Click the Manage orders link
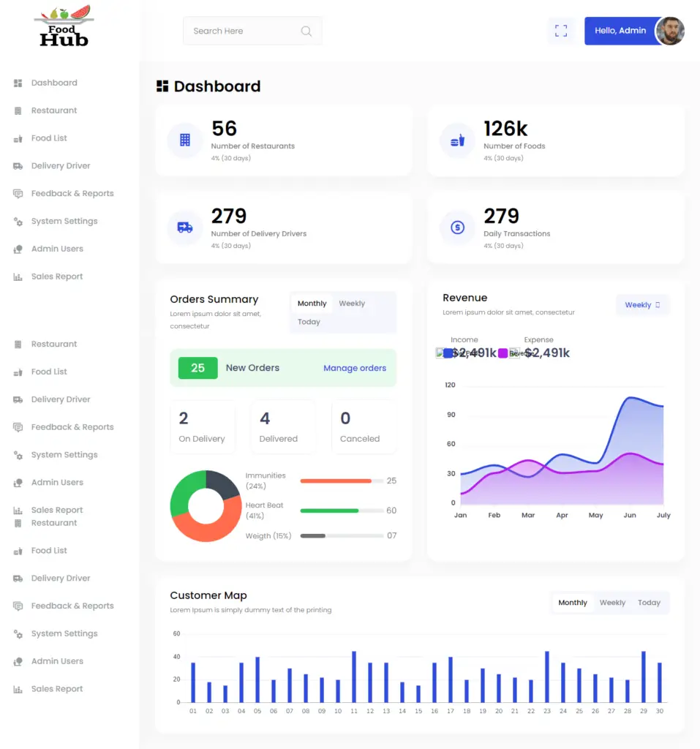700x749 pixels. [355, 368]
